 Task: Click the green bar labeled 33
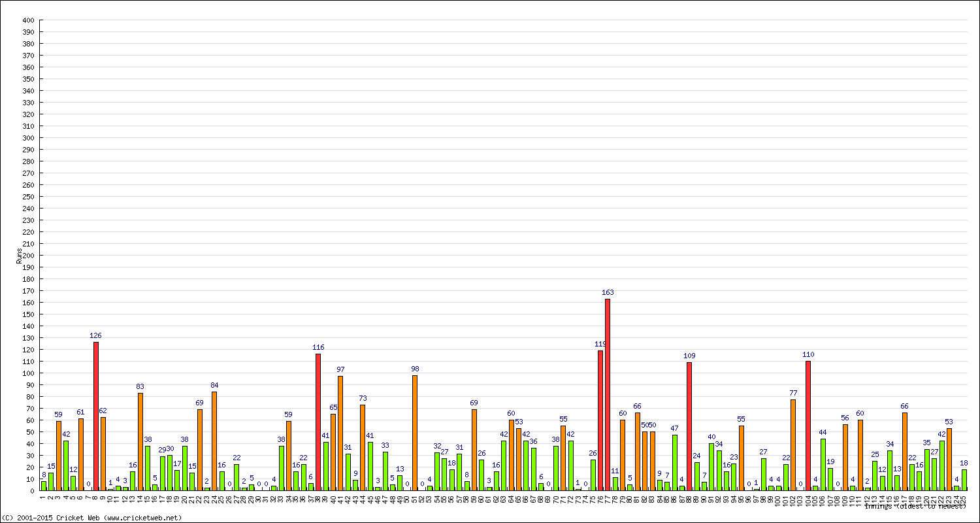(385, 471)
